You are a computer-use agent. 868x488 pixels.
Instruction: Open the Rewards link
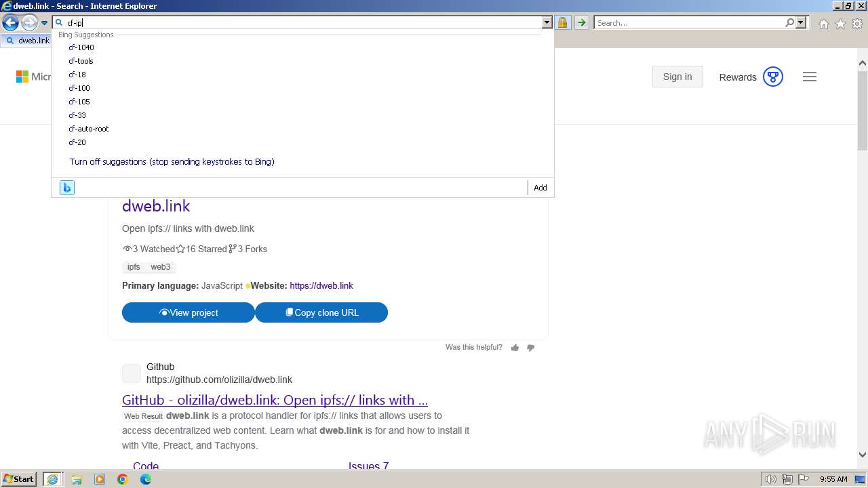coord(738,77)
